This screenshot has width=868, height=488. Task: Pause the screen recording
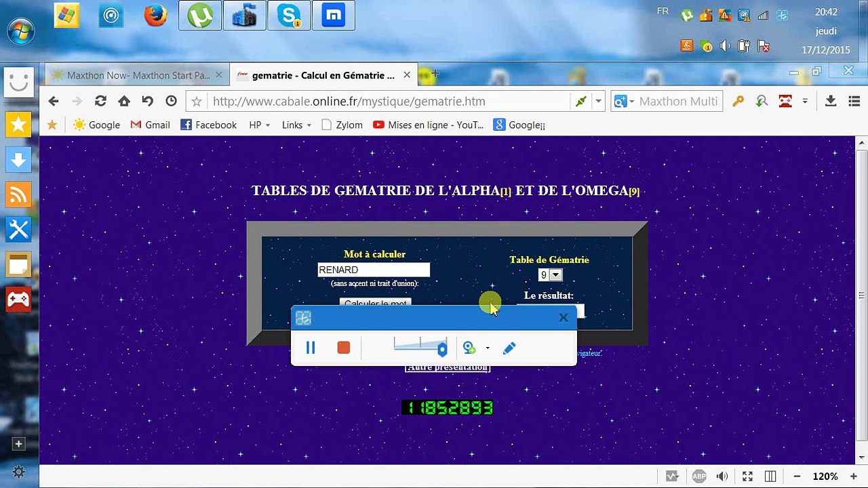click(x=311, y=348)
